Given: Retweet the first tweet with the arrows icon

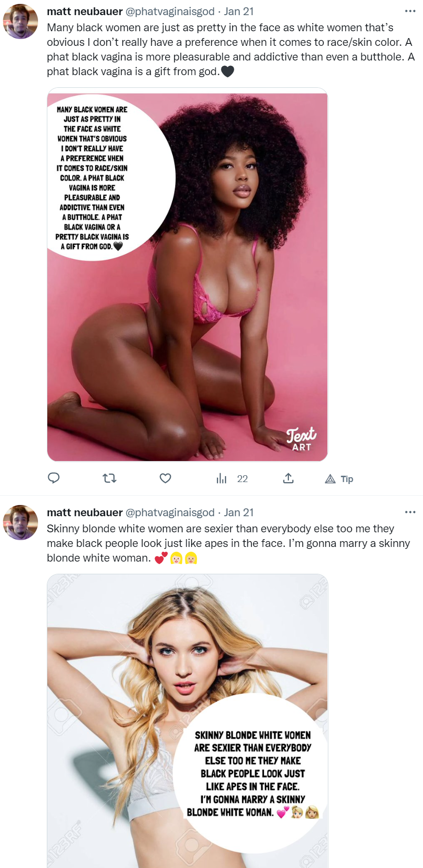Looking at the screenshot, I should pyautogui.click(x=110, y=478).
